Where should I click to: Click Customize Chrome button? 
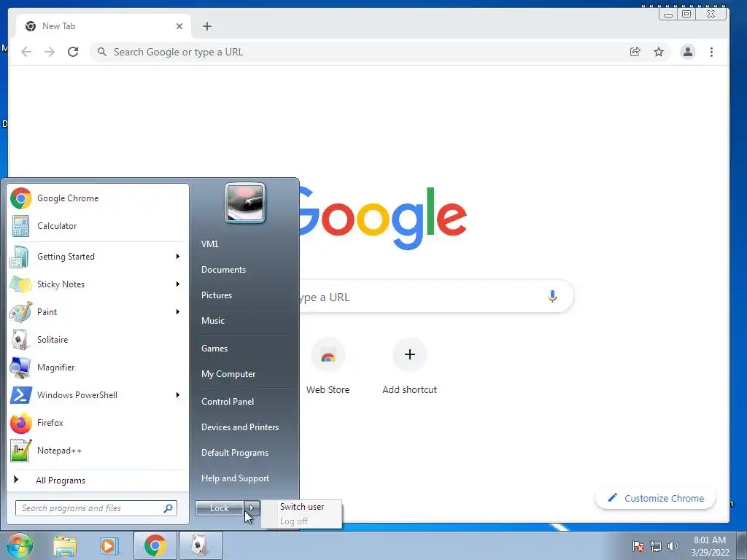pyautogui.click(x=656, y=498)
